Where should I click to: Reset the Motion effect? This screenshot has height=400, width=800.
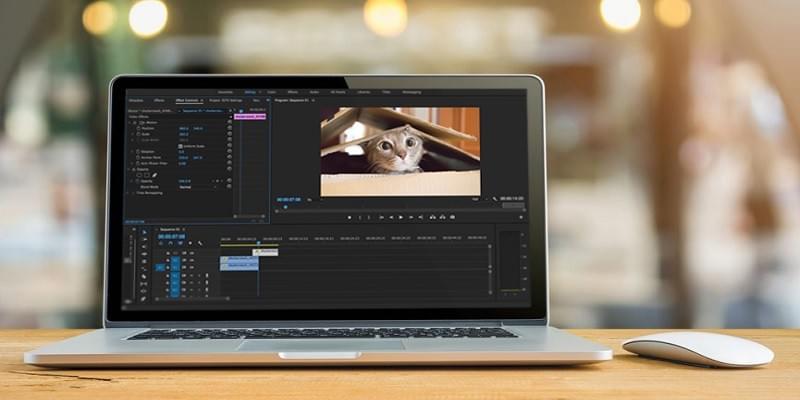point(229,122)
